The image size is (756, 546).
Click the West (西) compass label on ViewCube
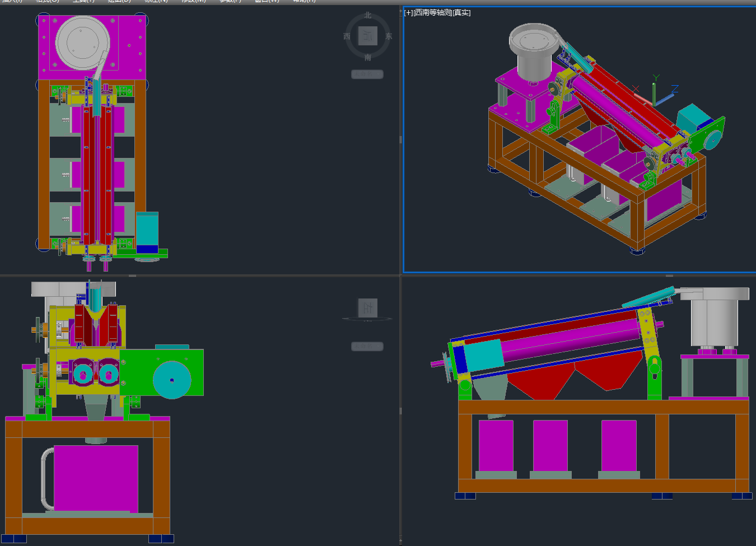pos(347,36)
